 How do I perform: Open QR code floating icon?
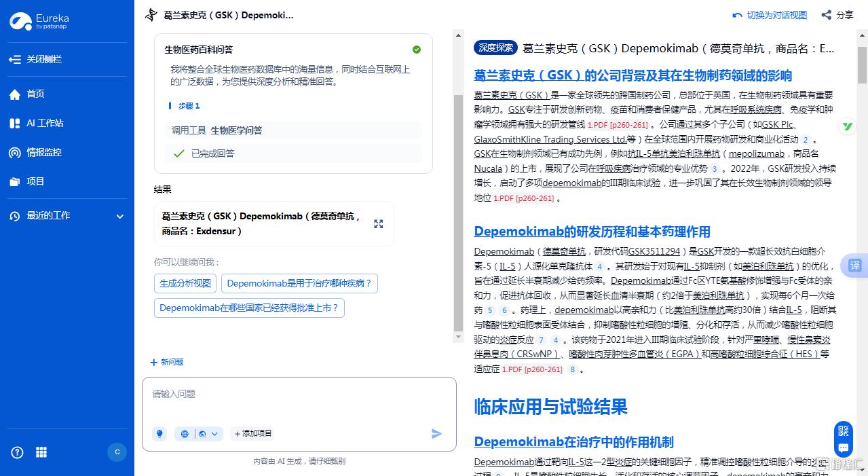(x=844, y=430)
